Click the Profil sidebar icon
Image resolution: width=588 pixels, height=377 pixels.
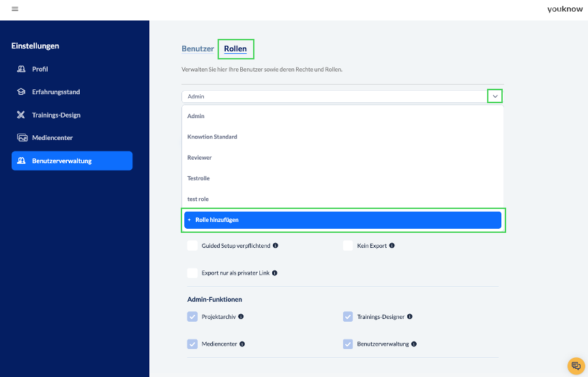point(21,69)
